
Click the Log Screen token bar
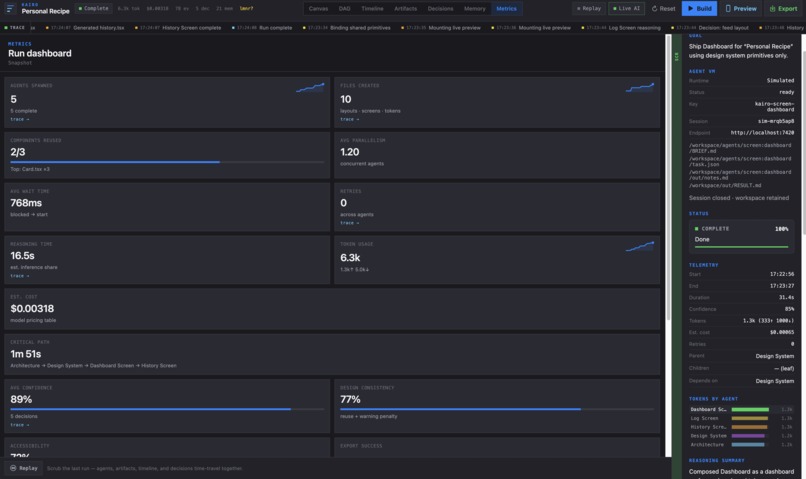click(749, 418)
